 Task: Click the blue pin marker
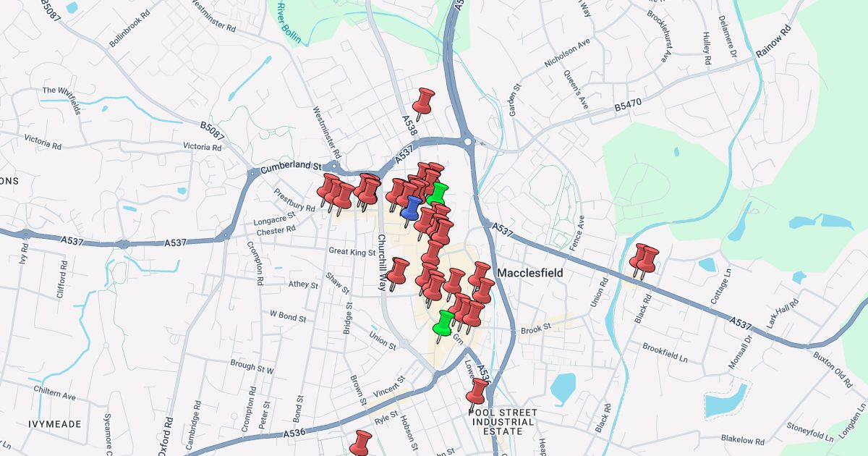pyautogui.click(x=410, y=207)
